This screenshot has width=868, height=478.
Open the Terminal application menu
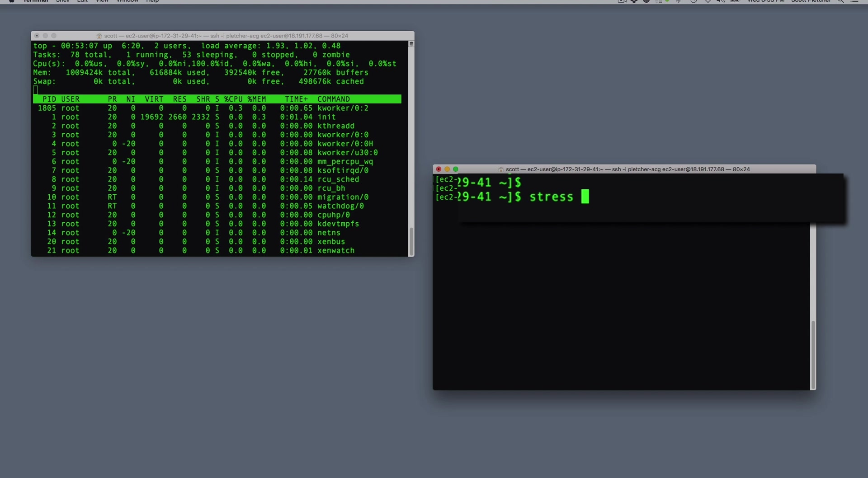(x=36, y=1)
